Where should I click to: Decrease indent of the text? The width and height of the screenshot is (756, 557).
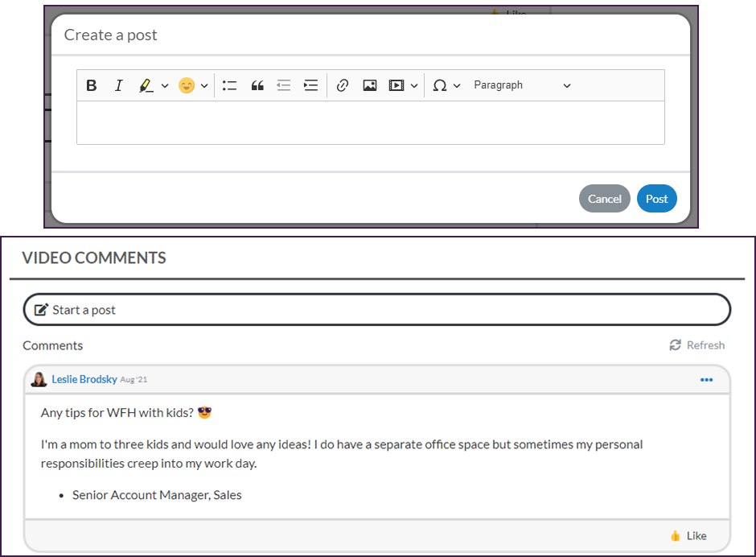pos(283,85)
